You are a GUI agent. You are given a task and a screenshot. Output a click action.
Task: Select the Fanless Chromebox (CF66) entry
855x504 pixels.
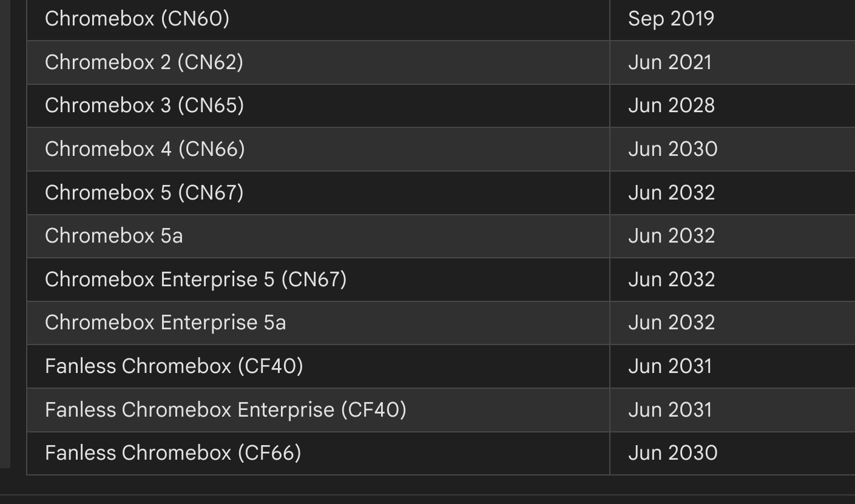coord(173,453)
